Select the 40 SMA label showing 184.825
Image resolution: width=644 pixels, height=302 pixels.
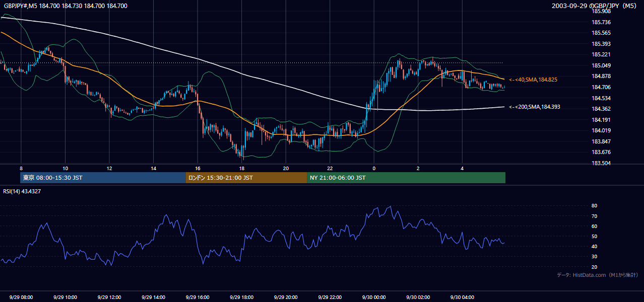pos(533,80)
